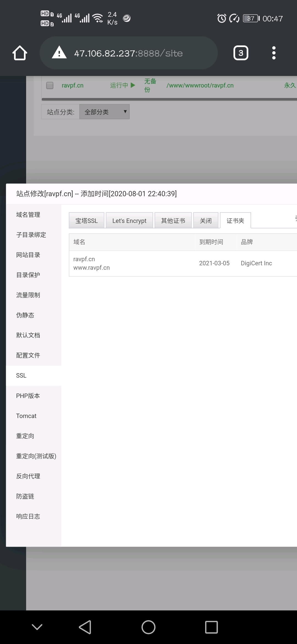
Task: Open 重定向 in the sidebar
Action: [x=34, y=436]
